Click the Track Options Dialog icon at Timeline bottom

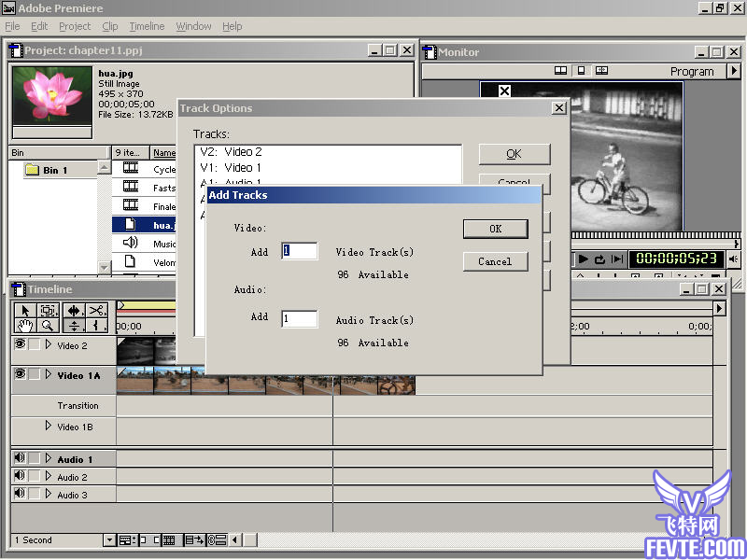pyautogui.click(x=127, y=540)
